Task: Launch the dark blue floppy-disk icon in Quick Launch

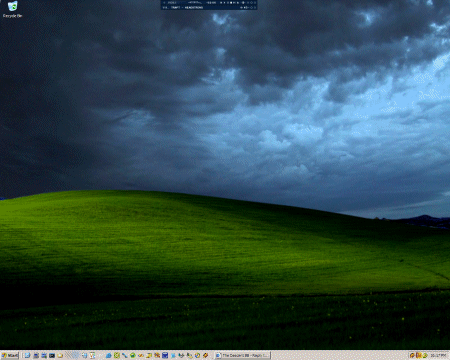Action: click(165, 356)
